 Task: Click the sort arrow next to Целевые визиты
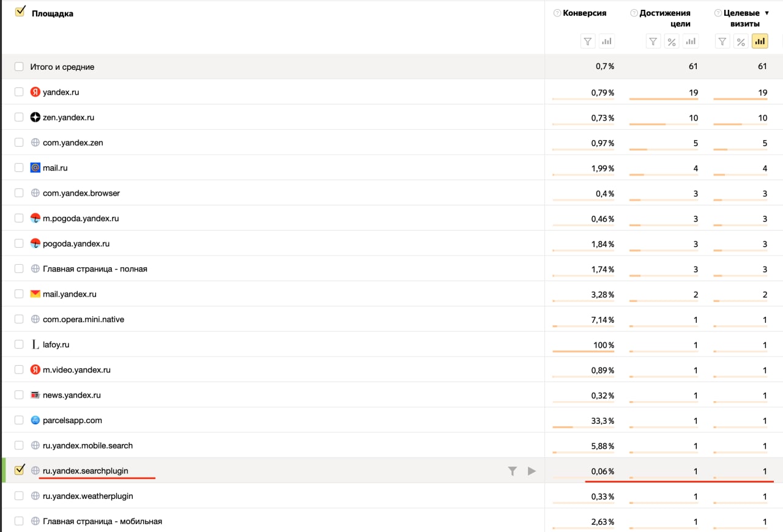tap(767, 13)
